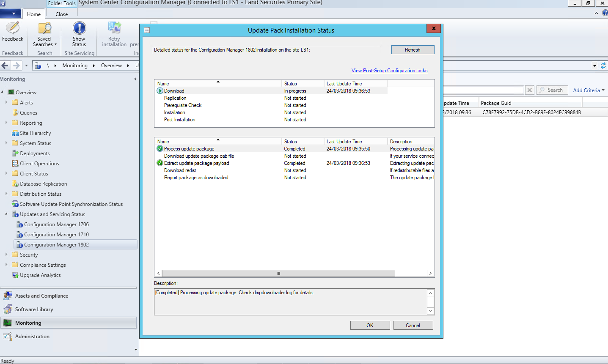The image size is (608, 364).
Task: Expand the Distribution Status tree node
Action: (x=6, y=194)
